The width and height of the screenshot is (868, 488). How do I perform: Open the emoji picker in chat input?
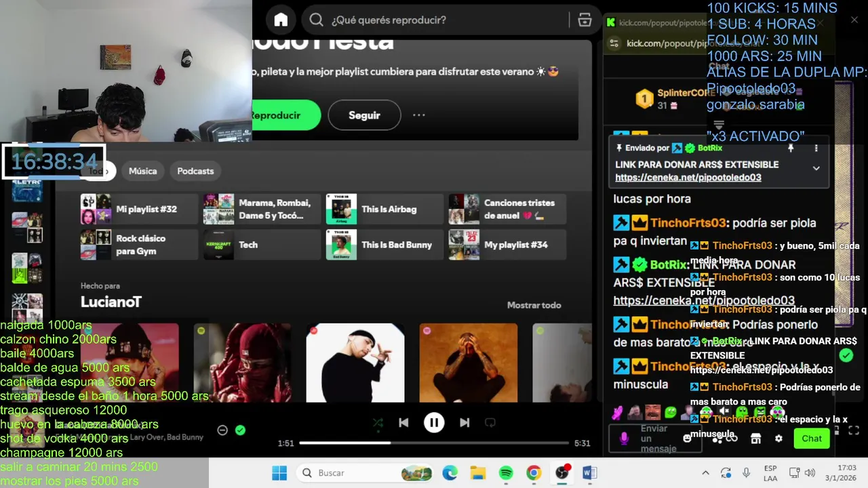(687, 439)
